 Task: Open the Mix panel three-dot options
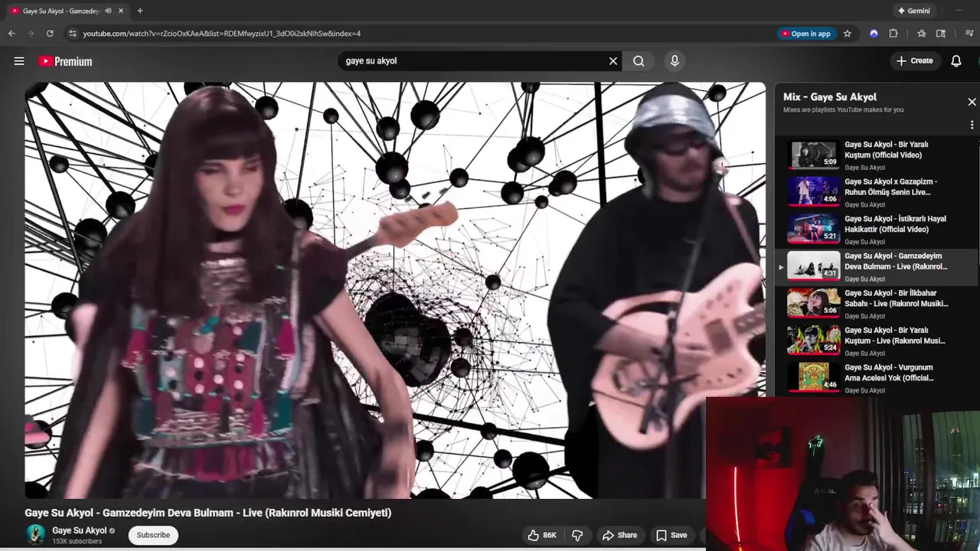pyautogui.click(x=972, y=125)
